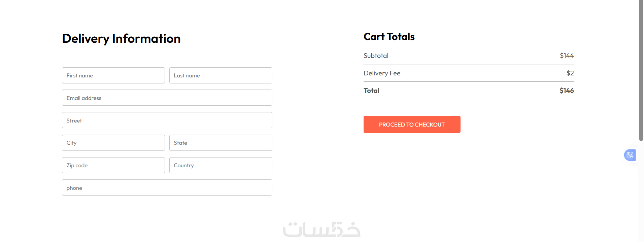Click the Delivery Fee label
This screenshot has width=644, height=242.
pos(382,73)
